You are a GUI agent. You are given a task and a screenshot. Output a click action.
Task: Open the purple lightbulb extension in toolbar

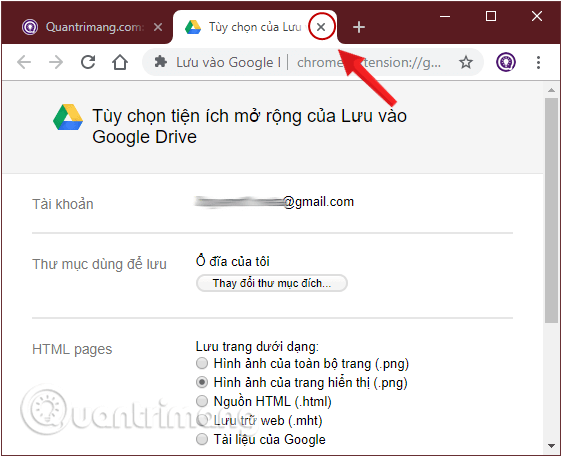pyautogui.click(x=506, y=62)
